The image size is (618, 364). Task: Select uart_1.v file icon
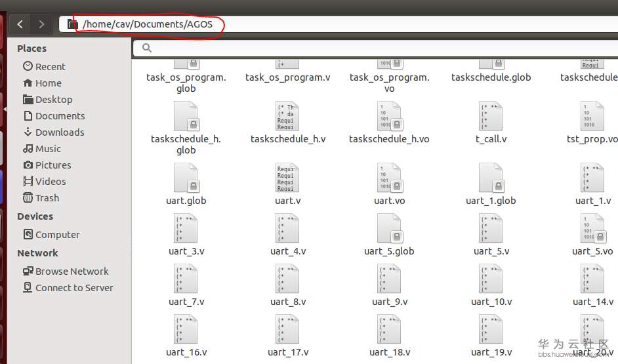click(x=592, y=178)
